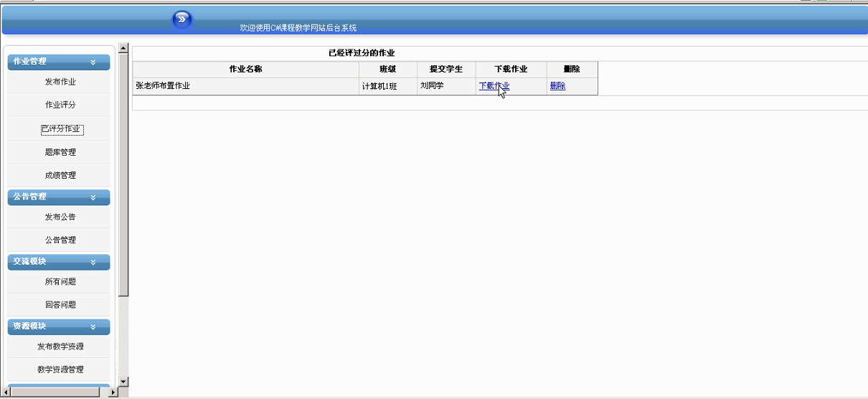Click the 欢迎使用C#课程教学网站后台系统 banner text

(298, 28)
